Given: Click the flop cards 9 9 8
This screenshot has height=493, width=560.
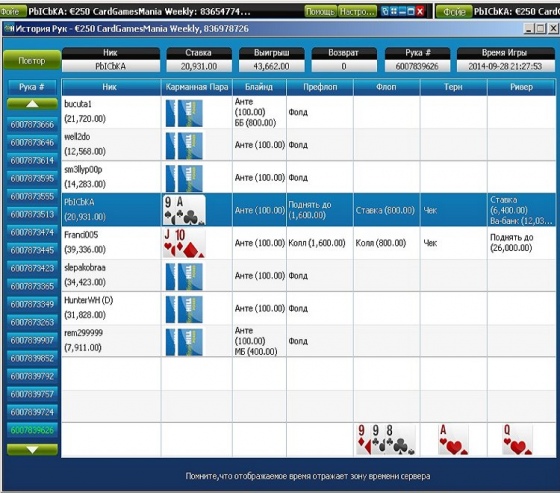Looking at the screenshot, I should (x=386, y=439).
